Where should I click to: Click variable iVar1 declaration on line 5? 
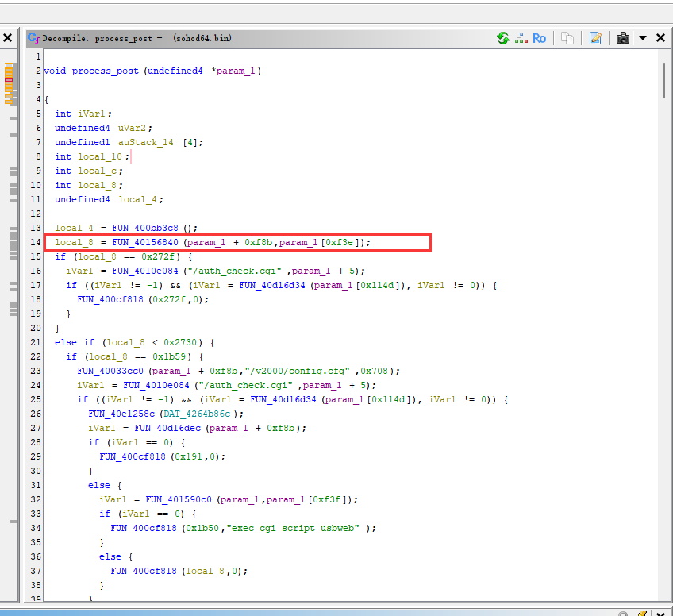(91, 114)
